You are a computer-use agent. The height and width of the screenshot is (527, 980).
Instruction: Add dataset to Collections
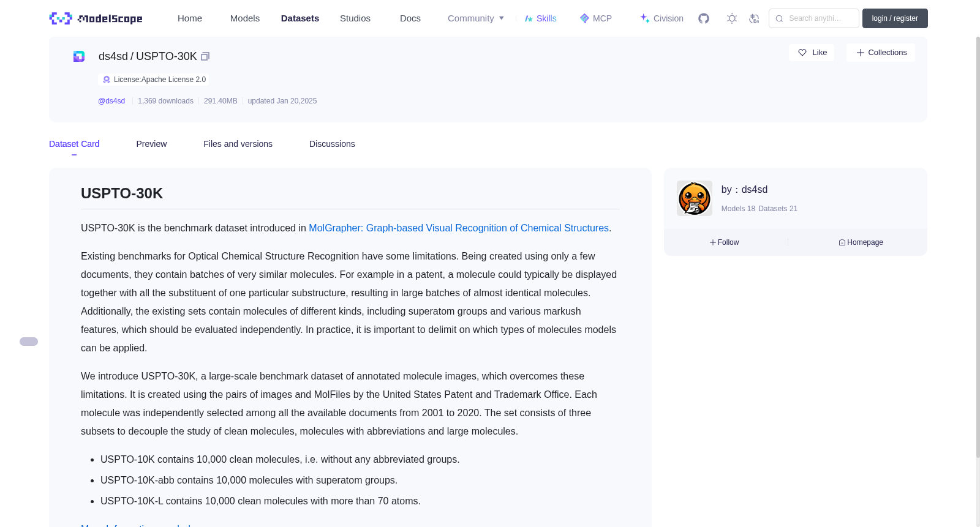tap(881, 53)
